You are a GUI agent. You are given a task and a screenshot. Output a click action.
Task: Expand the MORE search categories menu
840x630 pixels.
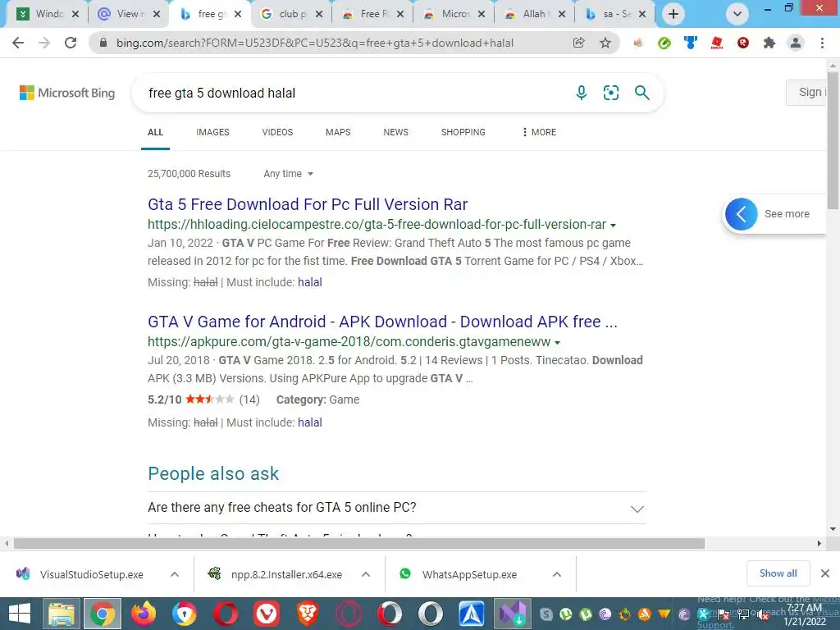[539, 132]
